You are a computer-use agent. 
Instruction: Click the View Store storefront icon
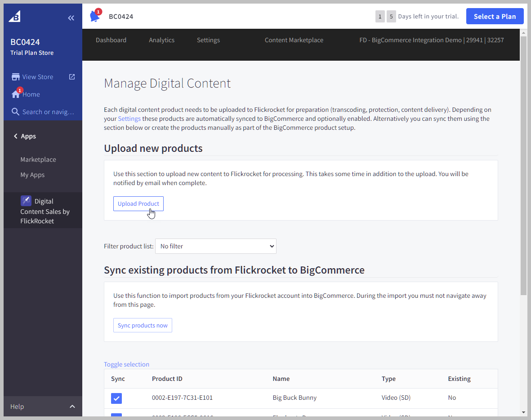[16, 77]
